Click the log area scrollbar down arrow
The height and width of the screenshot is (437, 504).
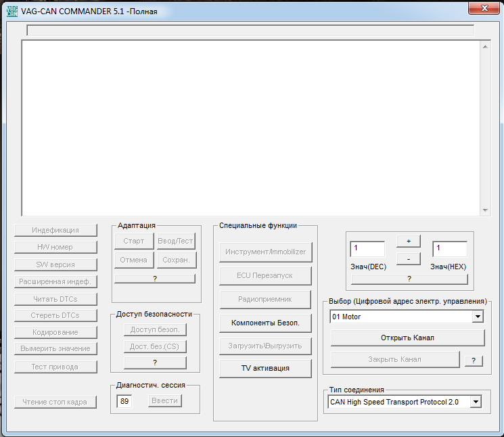coord(485,210)
